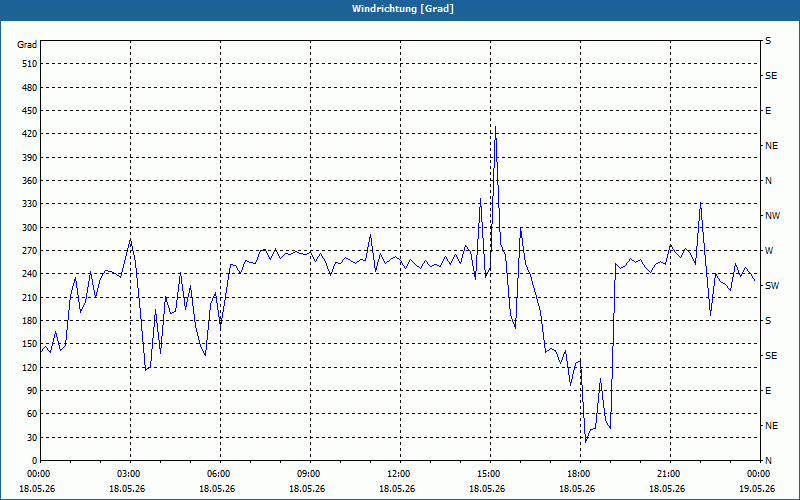Click the N compass label beside the 360 gridline

768,181
